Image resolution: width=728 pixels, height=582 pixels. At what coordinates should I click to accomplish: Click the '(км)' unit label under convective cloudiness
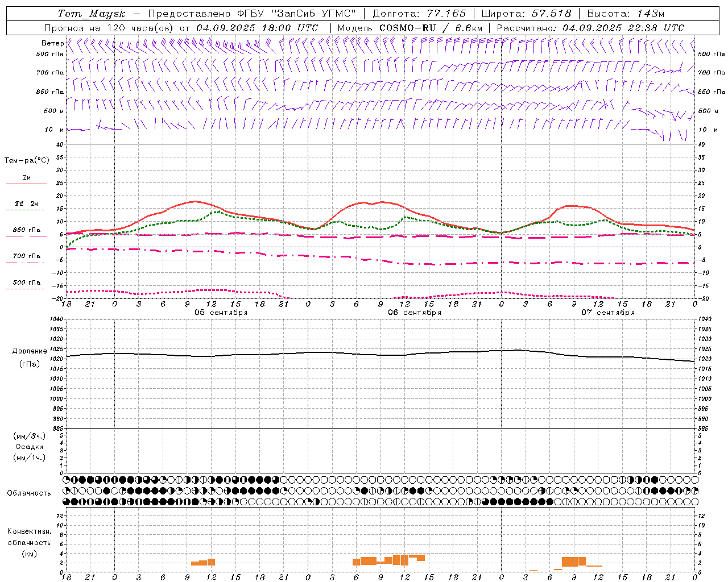tap(29, 554)
